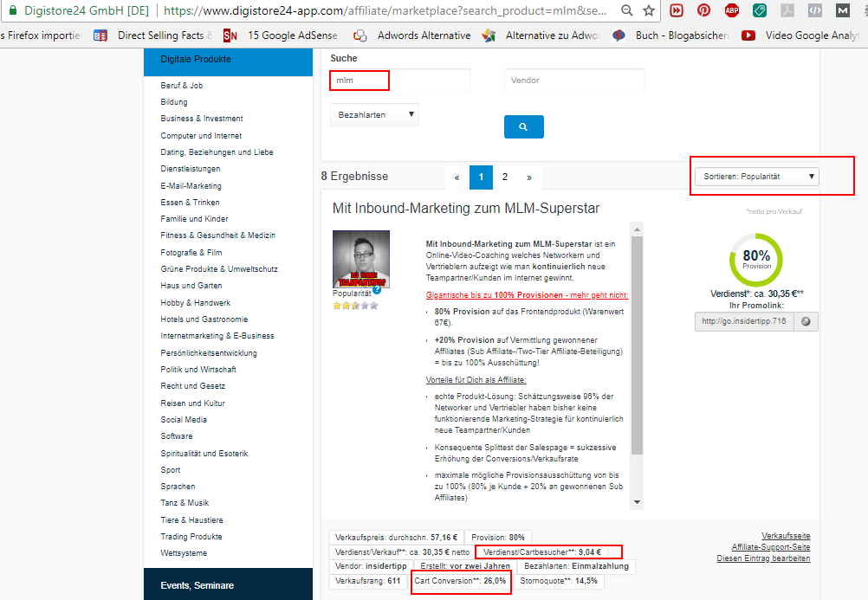
Task: Click the Verdienst/Cartbesucher 9,04 € value
Action: (x=542, y=552)
